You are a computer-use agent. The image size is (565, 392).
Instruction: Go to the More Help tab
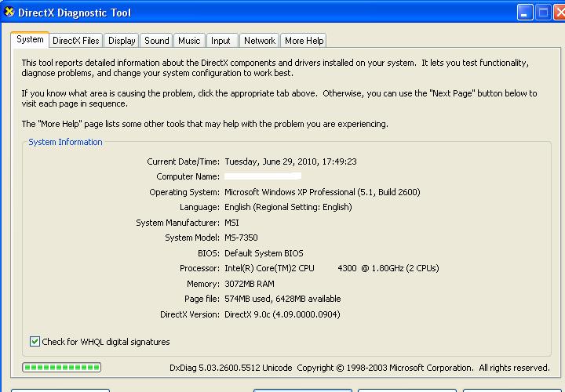(304, 41)
